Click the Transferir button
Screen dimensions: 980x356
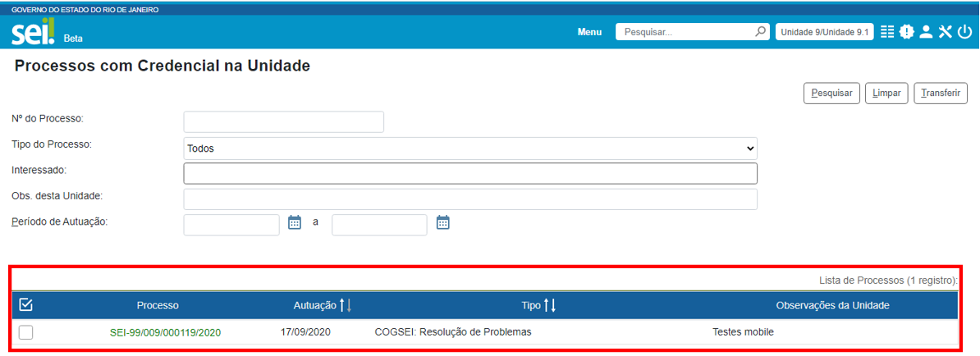pyautogui.click(x=941, y=94)
